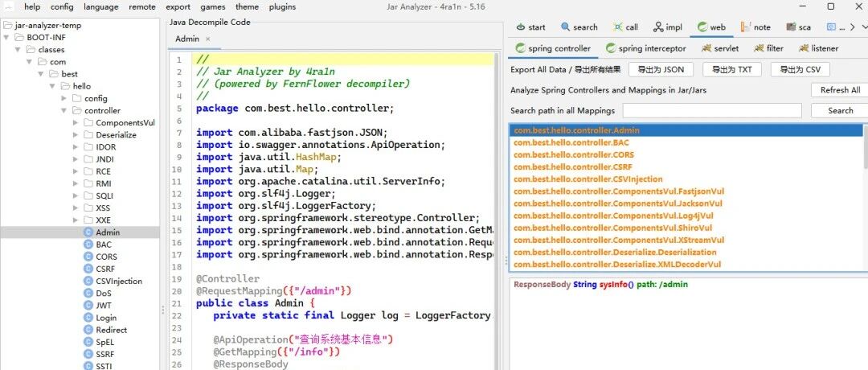Click the start tab icon
868x370 pixels.
[x=520, y=27]
